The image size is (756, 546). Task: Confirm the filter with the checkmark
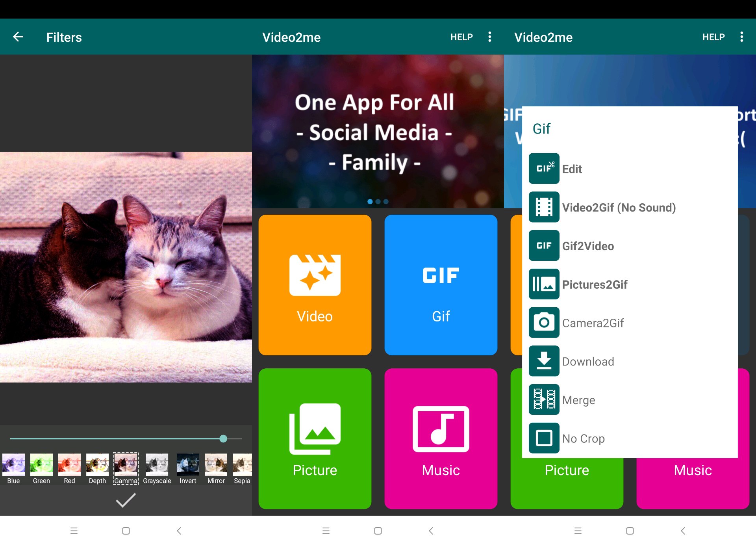(x=126, y=500)
